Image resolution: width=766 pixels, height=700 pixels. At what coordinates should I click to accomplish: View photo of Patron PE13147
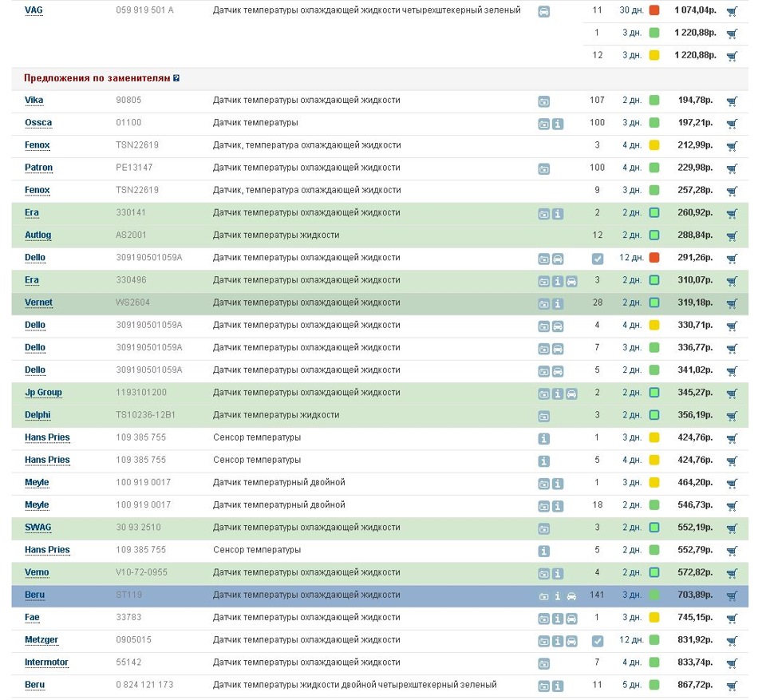coord(543,169)
